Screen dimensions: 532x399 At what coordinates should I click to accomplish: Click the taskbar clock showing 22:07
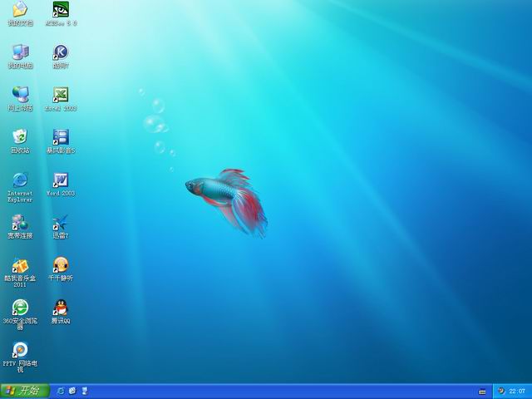point(516,391)
